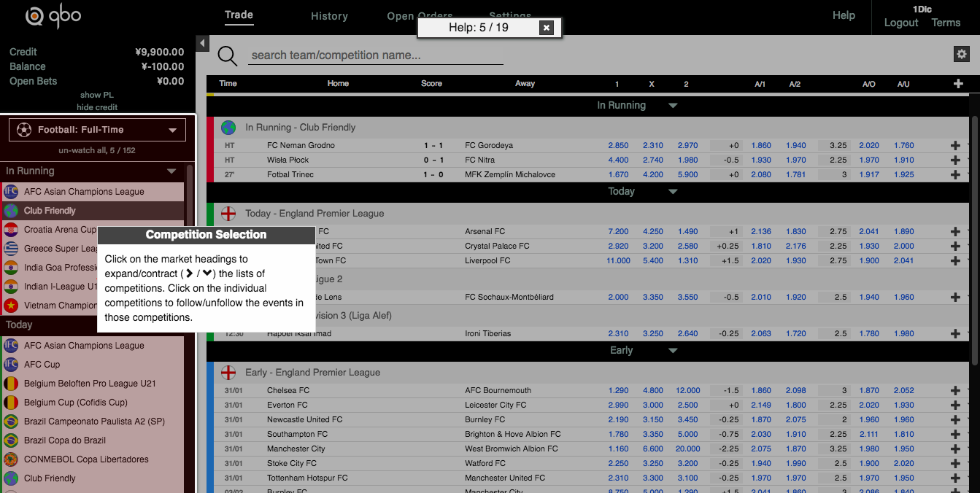Screen dimensions: 980x493
Task: Open the Trade tab
Action: (239, 15)
